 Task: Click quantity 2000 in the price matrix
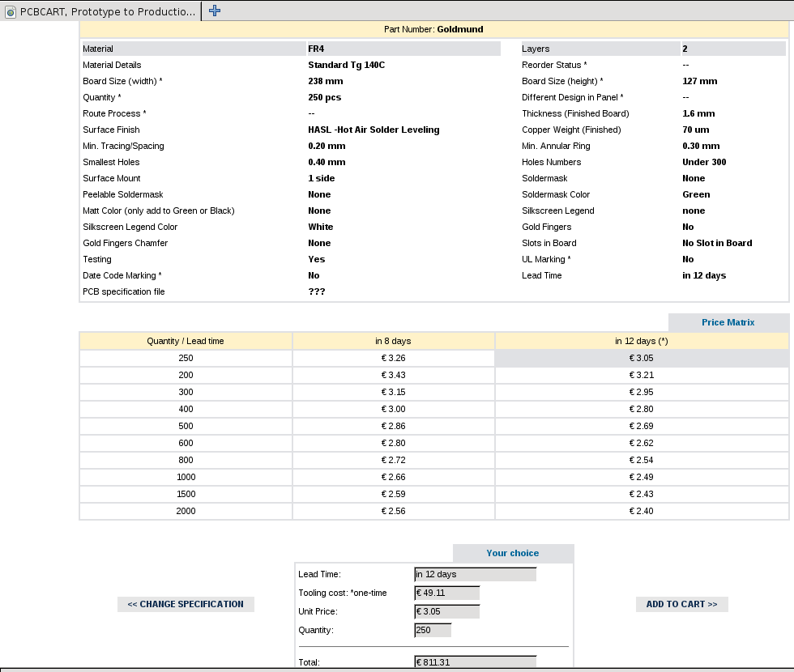pos(186,511)
